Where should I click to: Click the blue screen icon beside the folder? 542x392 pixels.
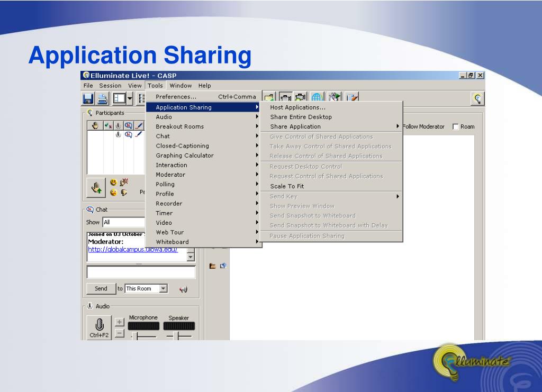pos(223,266)
